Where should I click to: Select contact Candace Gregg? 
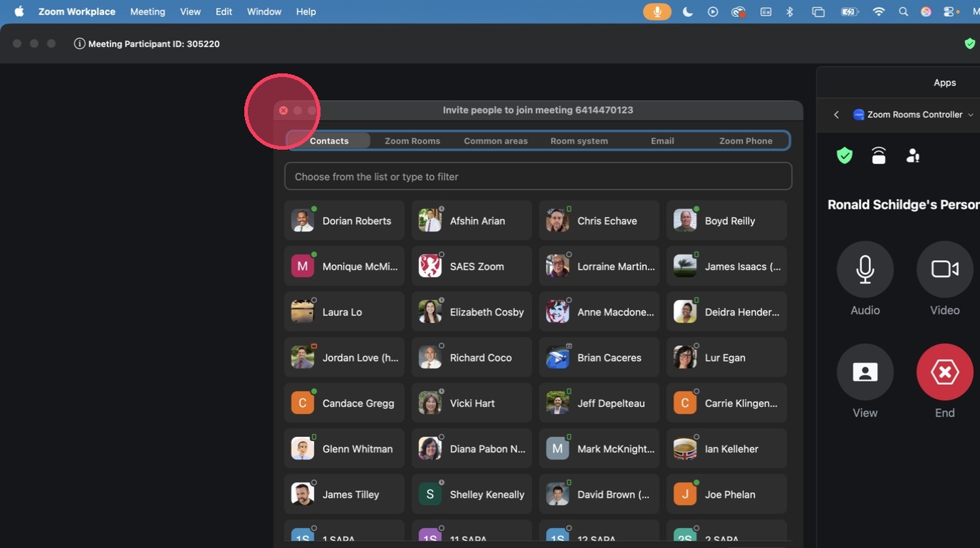tap(344, 403)
